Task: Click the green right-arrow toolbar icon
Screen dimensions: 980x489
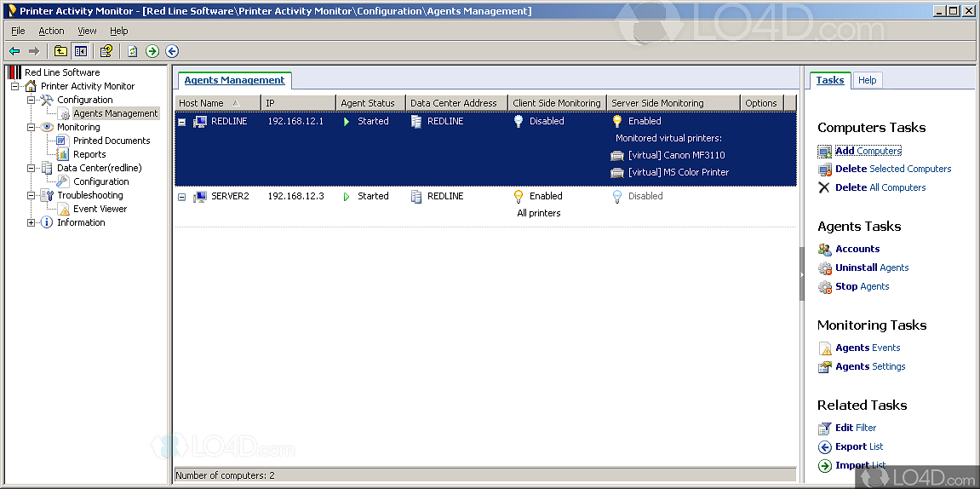Action: (152, 51)
